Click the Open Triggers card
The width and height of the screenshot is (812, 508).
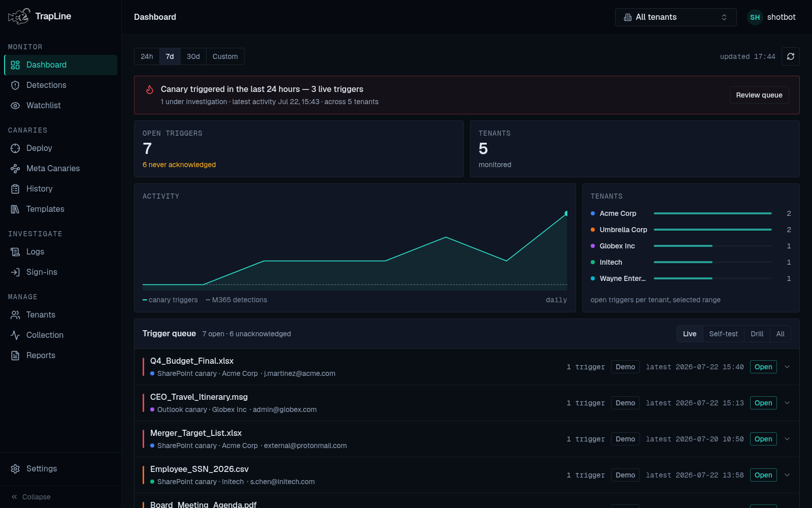coord(299,149)
